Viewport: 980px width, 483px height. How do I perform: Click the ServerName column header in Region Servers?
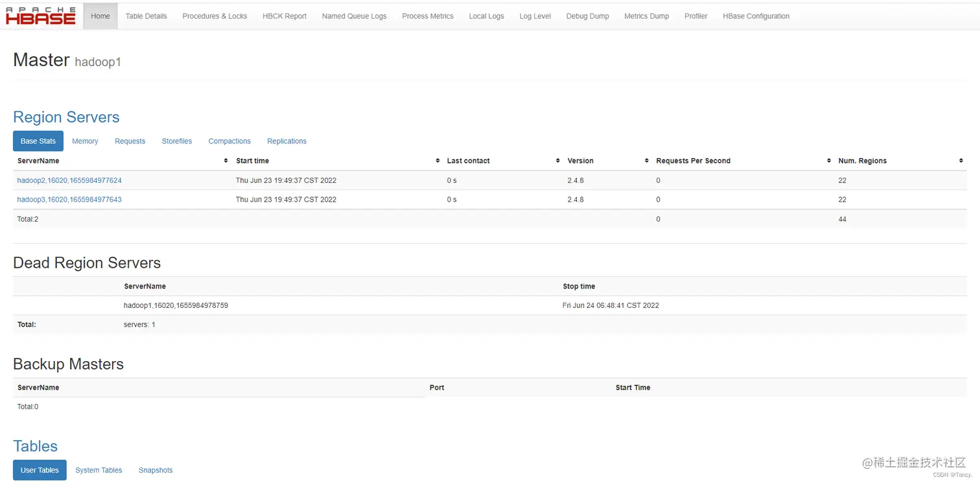[x=38, y=161]
